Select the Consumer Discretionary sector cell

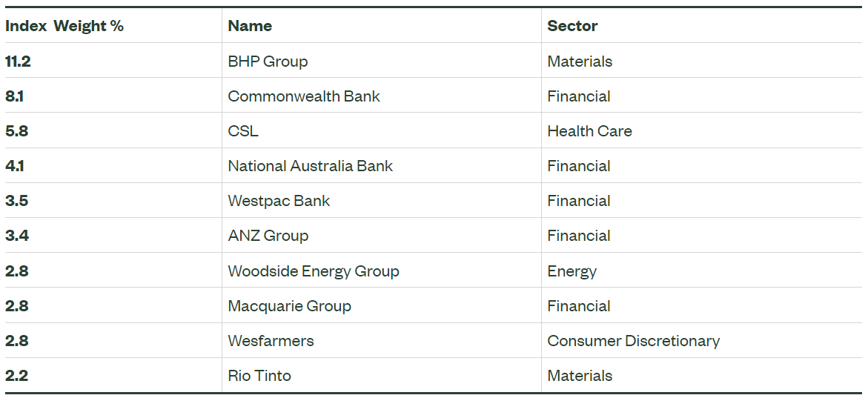(633, 341)
